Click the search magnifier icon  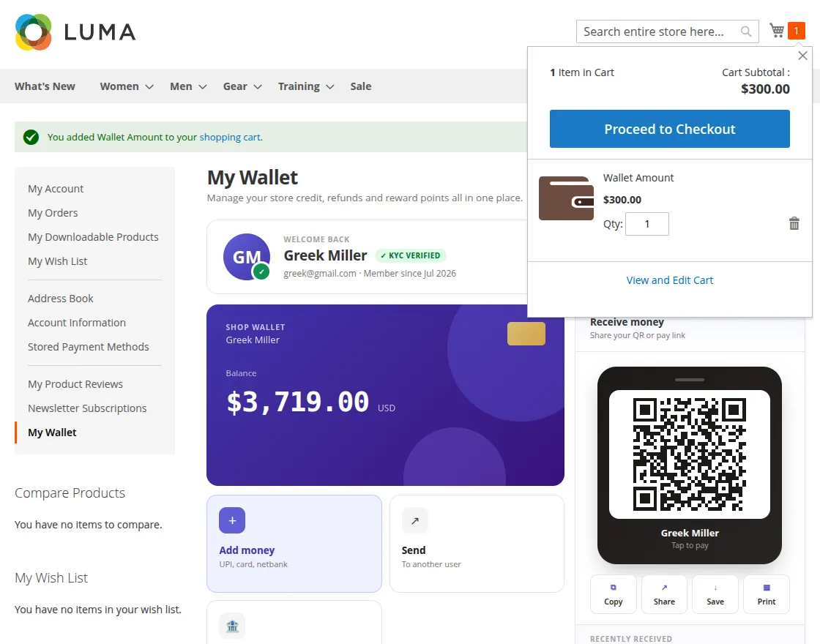click(x=746, y=31)
